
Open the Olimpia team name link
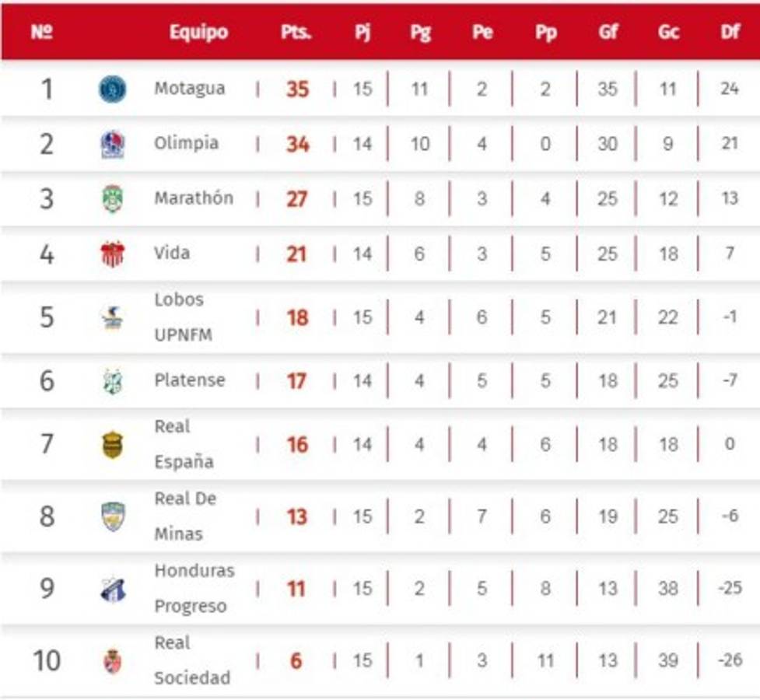coord(186,143)
